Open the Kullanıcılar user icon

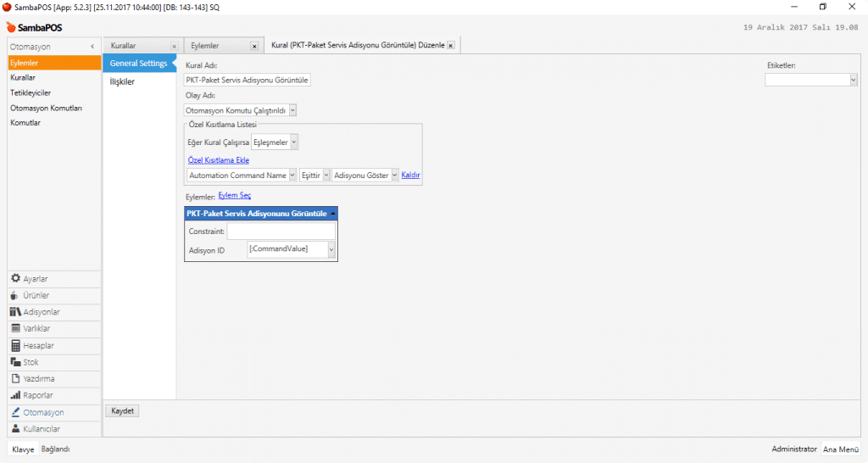tap(15, 428)
